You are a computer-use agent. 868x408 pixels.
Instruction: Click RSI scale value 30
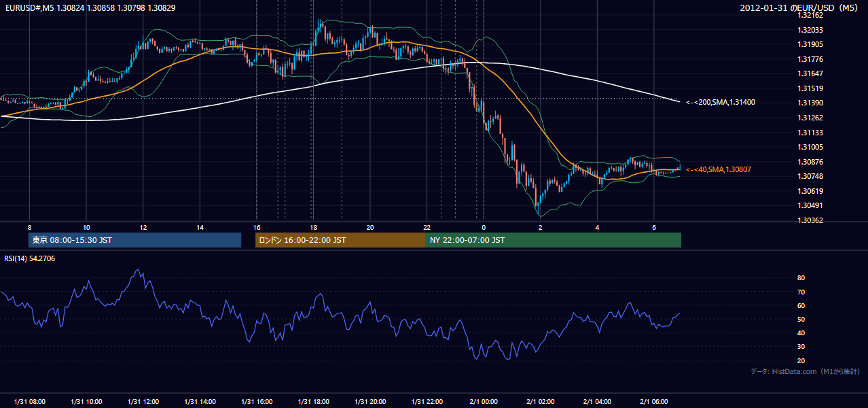[x=801, y=347]
